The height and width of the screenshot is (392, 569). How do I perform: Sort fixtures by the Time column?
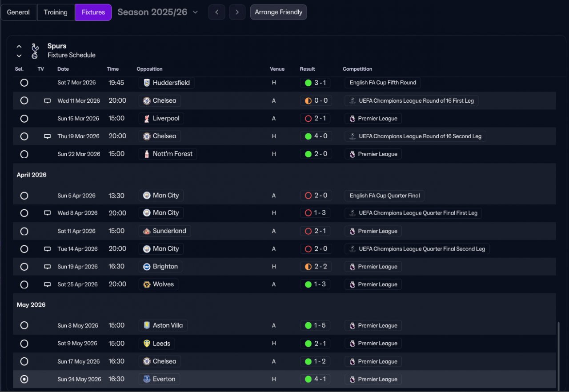point(112,69)
